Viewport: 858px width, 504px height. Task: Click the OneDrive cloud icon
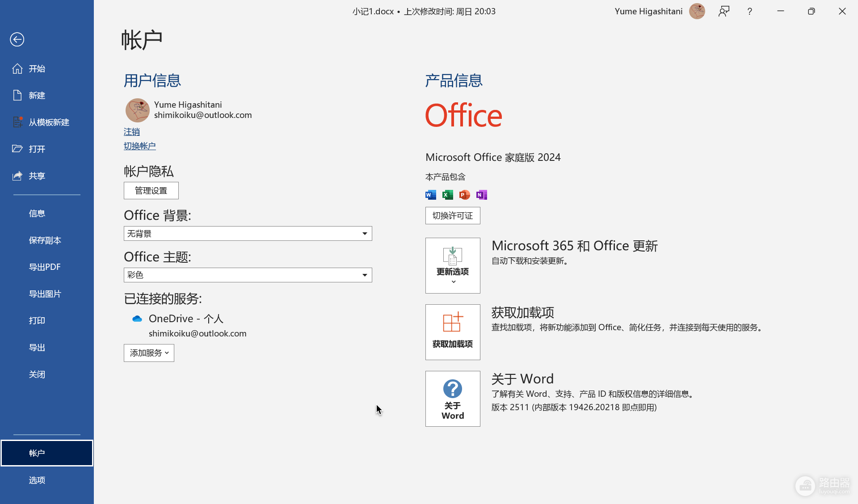tap(137, 319)
